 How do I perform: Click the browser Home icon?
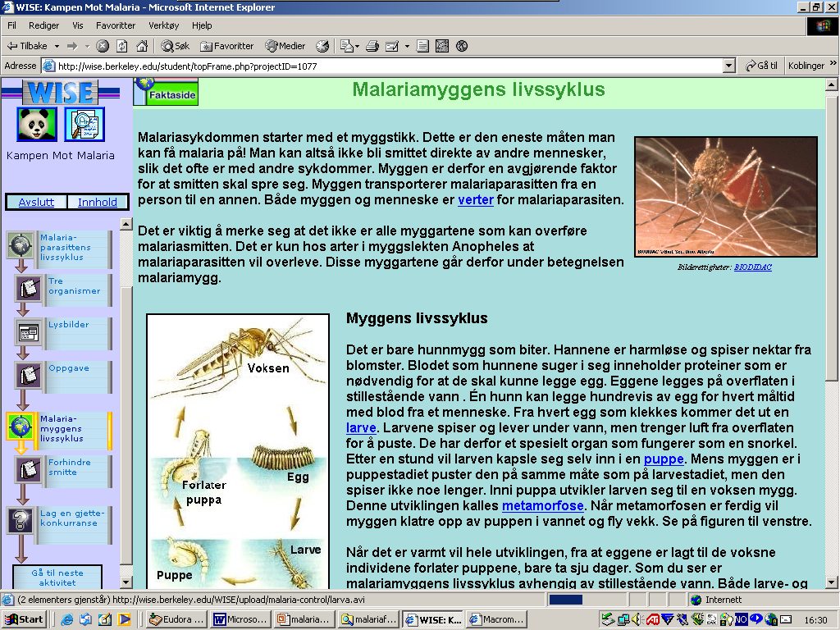click(142, 46)
